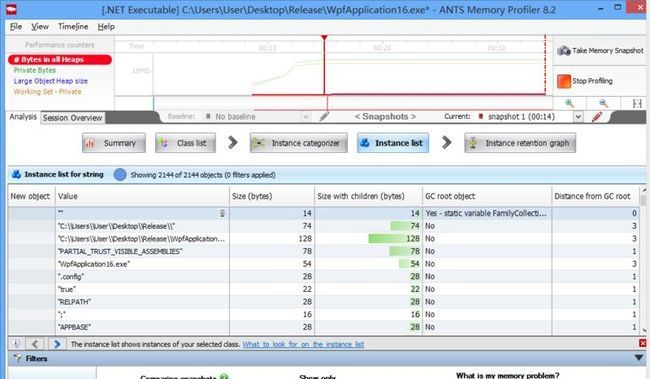Image resolution: width=650 pixels, height=379 pixels.
Task: Switch to the Analysis tab
Action: (23, 117)
